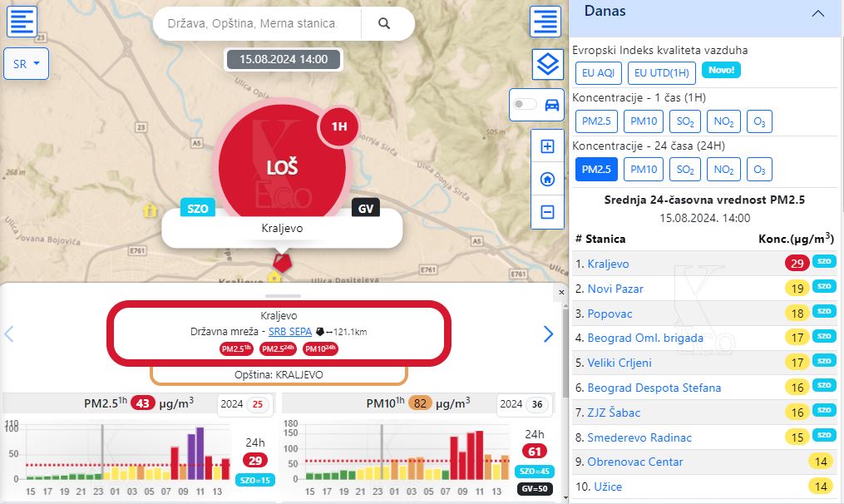Zoom out the map with minus button
The width and height of the screenshot is (844, 504).
tap(547, 212)
